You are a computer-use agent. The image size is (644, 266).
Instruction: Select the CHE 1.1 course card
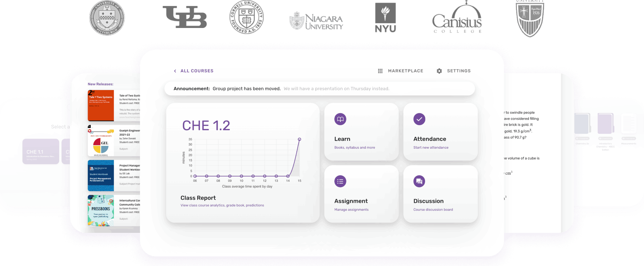[41, 152]
